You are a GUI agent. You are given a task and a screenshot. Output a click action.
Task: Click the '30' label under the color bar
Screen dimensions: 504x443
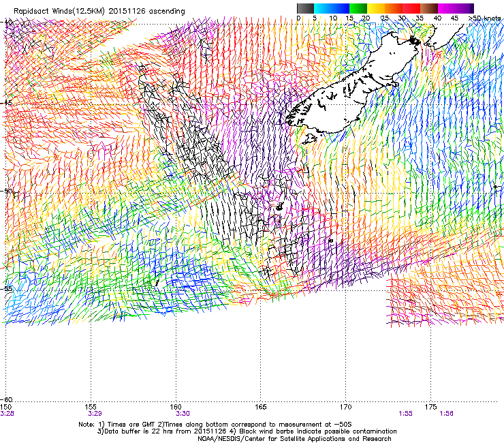(x=402, y=18)
